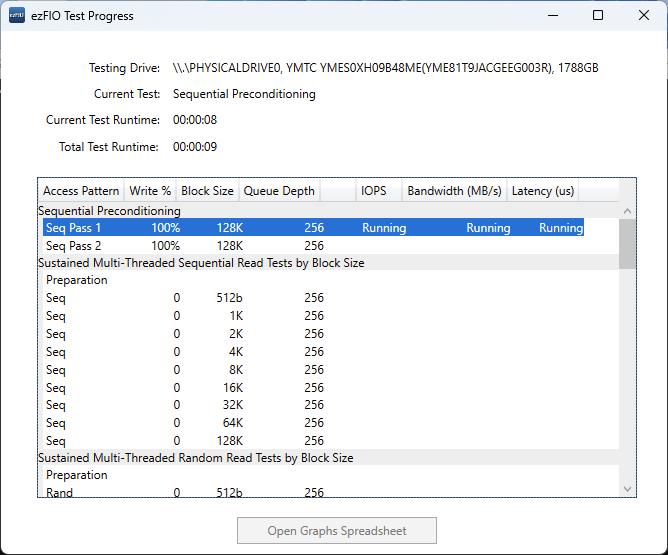Click the Running value in Latency column
This screenshot has width=668, height=555.
click(561, 228)
